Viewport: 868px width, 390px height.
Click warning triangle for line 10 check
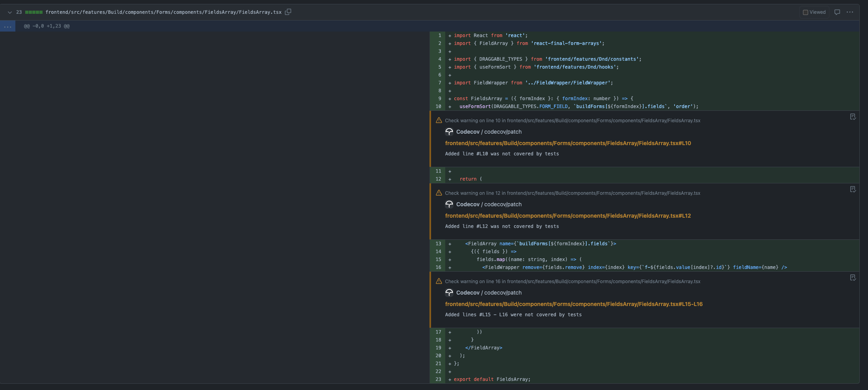coord(439,120)
